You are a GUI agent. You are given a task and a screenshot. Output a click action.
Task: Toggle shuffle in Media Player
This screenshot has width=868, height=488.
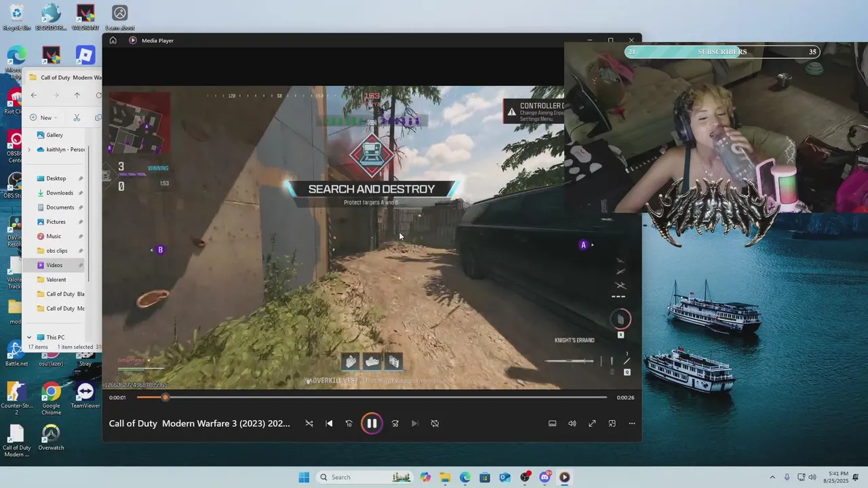coord(309,424)
